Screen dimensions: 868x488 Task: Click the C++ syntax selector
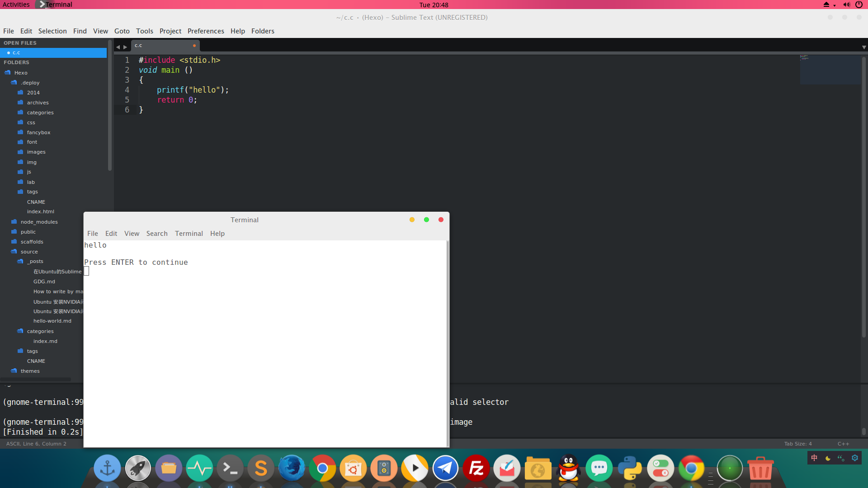pos(843,444)
